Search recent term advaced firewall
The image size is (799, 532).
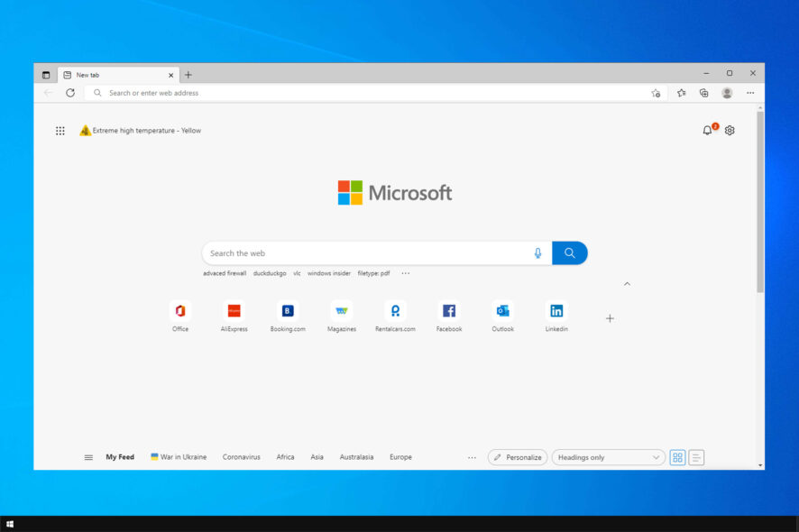click(x=225, y=273)
